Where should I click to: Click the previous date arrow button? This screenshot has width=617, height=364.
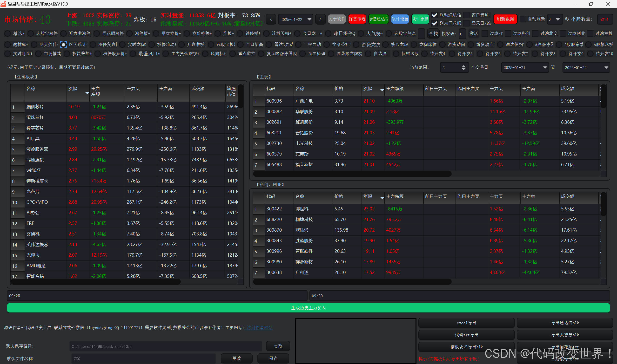[x=271, y=19]
